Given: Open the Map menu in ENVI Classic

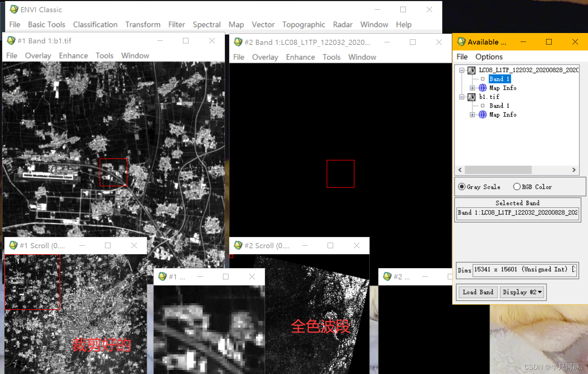Looking at the screenshot, I should coord(236,24).
